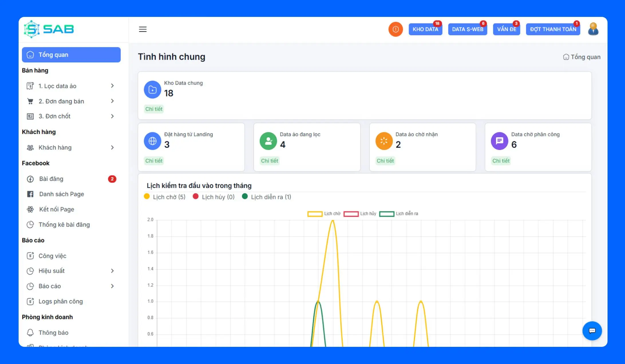
Task: Click the orange alert icon in the top bar
Action: point(395,29)
